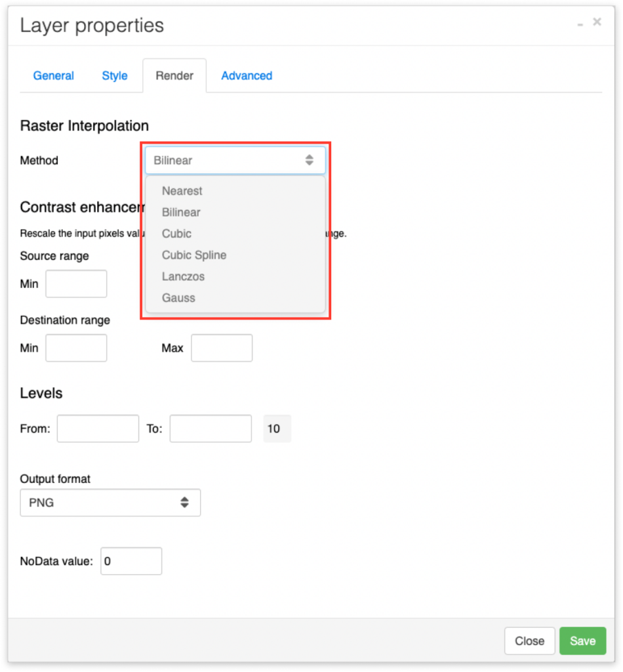Screen dimensions: 623x672
Task: Pick Gauss from the Method dropdown
Action: (177, 298)
